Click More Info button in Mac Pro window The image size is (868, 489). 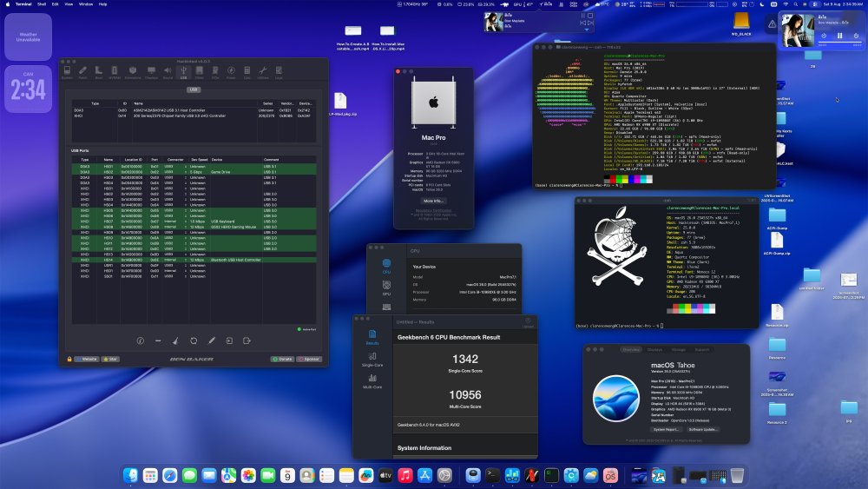(x=433, y=201)
